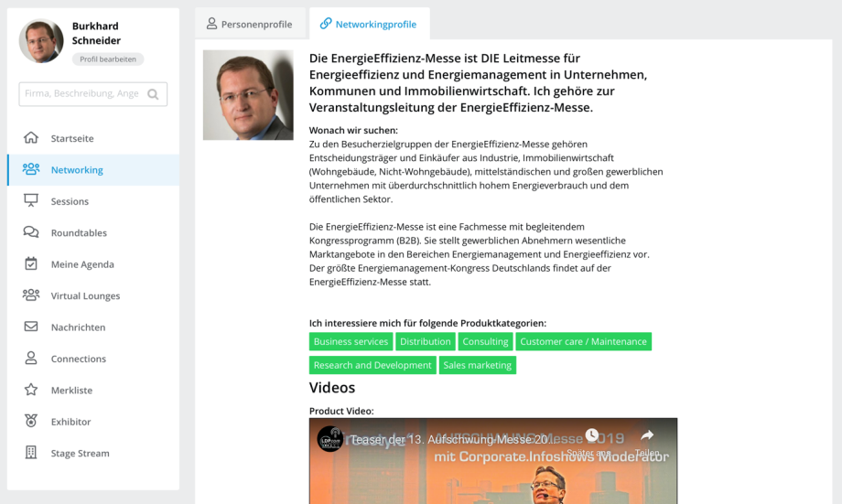Click the Merkliste star icon

click(x=31, y=390)
